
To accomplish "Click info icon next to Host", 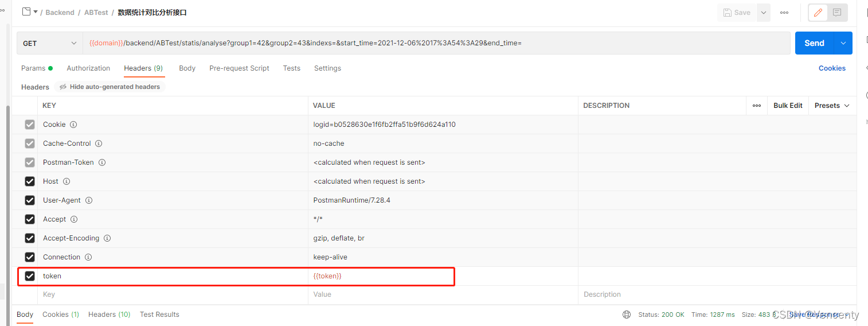I will coord(67,181).
